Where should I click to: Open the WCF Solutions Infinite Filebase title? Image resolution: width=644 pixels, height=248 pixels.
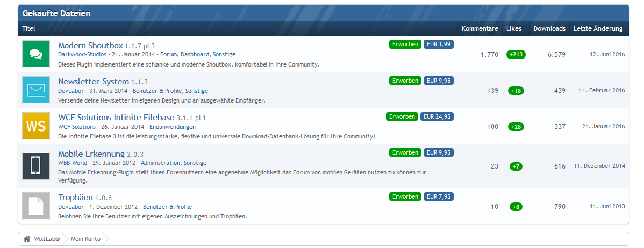point(116,117)
